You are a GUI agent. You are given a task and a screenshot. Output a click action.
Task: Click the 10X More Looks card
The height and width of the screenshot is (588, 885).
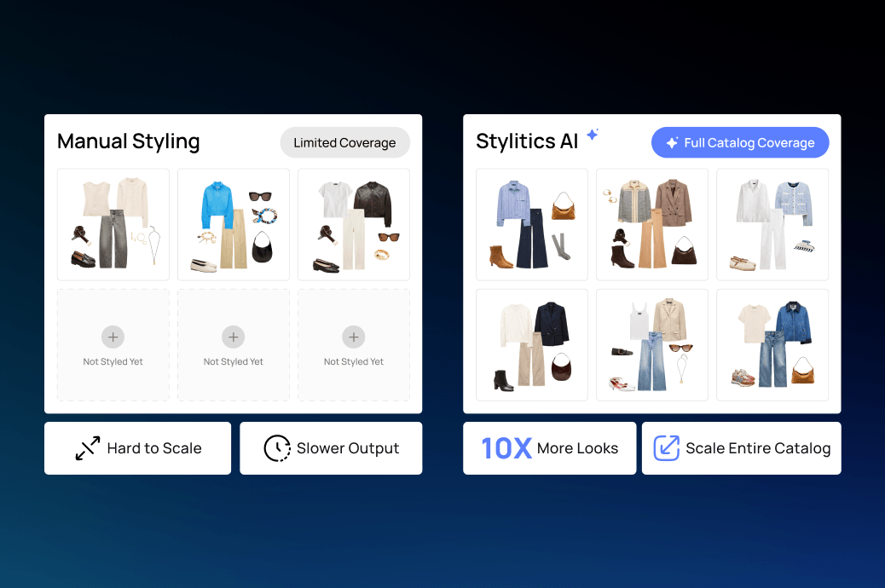click(x=550, y=448)
